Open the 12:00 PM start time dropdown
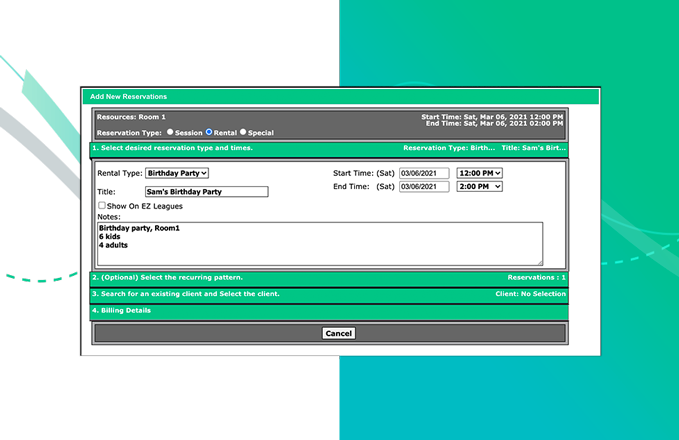679x440 pixels. (479, 173)
